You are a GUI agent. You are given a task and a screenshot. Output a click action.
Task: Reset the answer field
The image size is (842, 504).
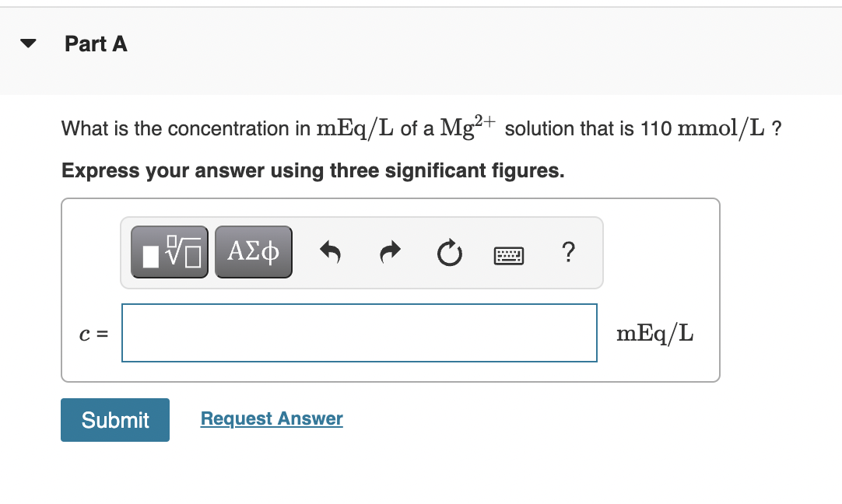tap(449, 251)
